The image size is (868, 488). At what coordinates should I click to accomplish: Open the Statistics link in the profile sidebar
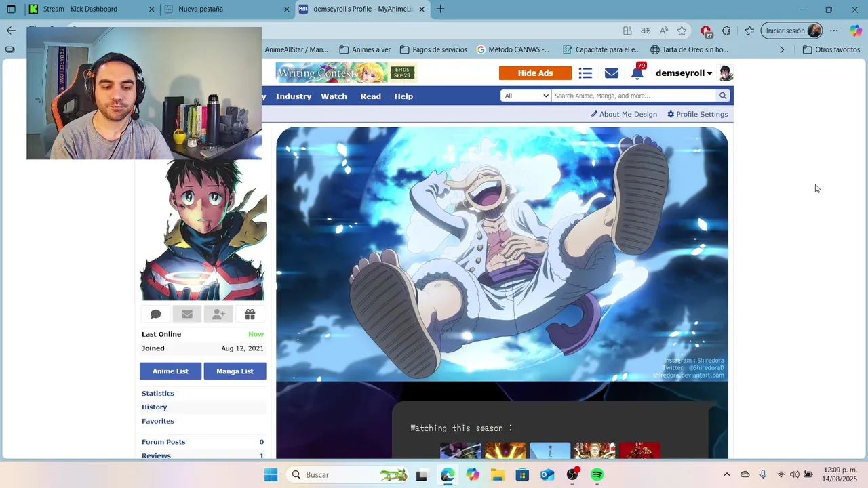click(x=158, y=393)
